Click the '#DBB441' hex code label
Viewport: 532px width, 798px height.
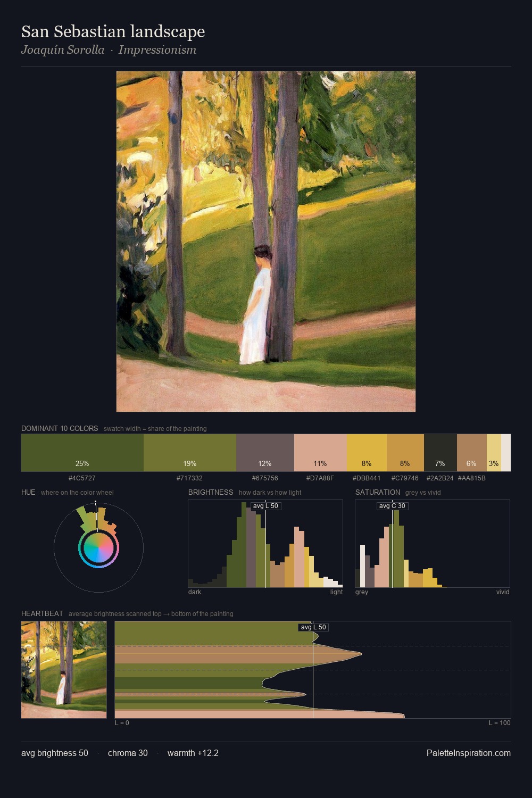(x=367, y=478)
